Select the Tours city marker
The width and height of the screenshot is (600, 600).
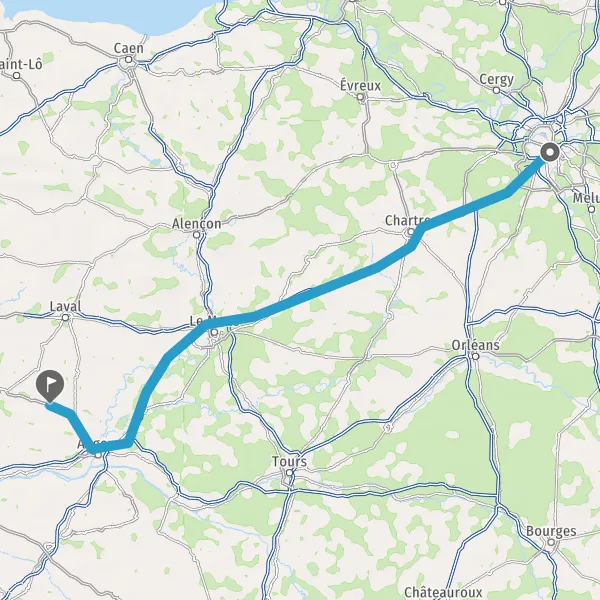pos(290,473)
